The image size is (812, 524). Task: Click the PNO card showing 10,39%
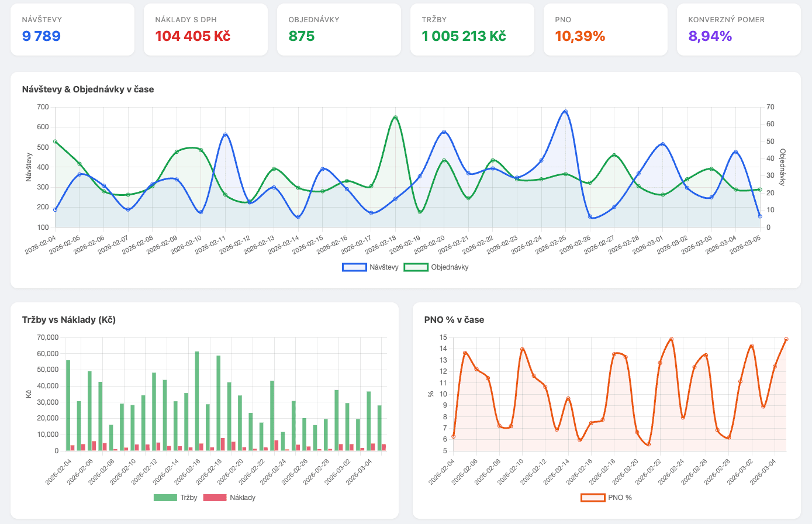point(605,29)
